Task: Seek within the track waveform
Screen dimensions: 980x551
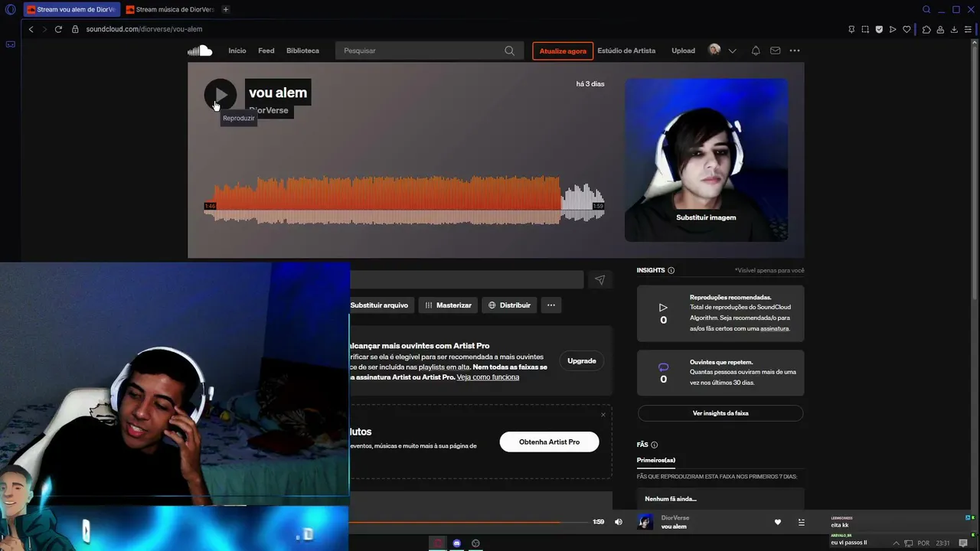Action: tap(404, 202)
